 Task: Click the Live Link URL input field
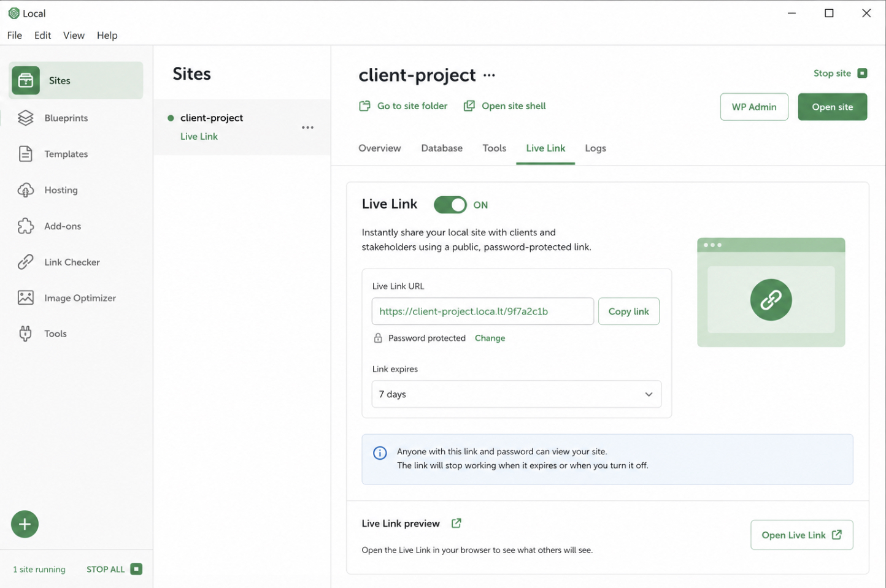(x=482, y=311)
